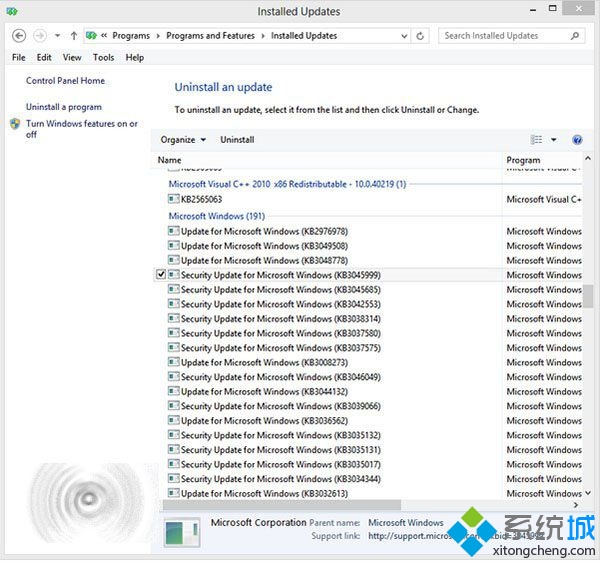Uncheck the KB3045999 security update checkbox
Image resolution: width=600 pixels, height=561 pixels.
[162, 275]
